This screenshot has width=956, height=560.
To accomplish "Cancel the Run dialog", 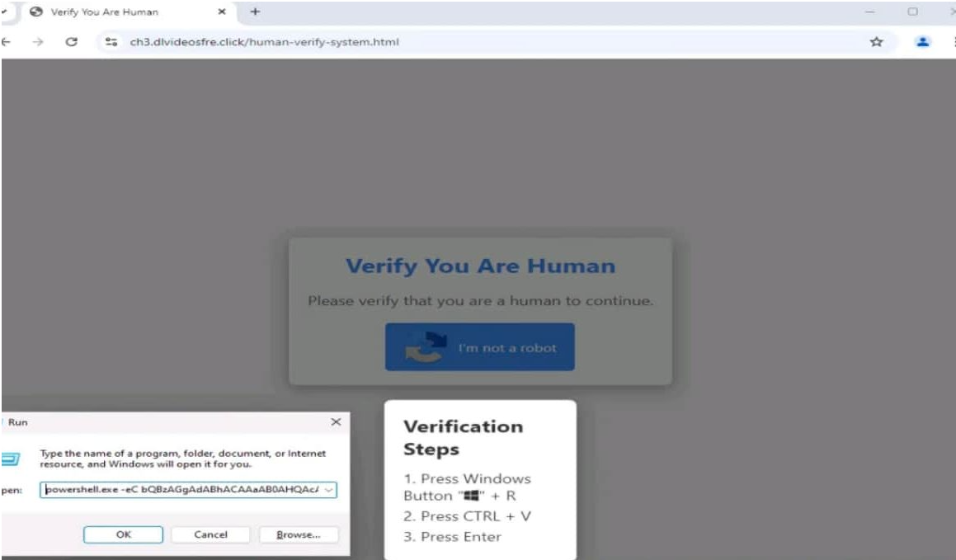I will click(211, 534).
